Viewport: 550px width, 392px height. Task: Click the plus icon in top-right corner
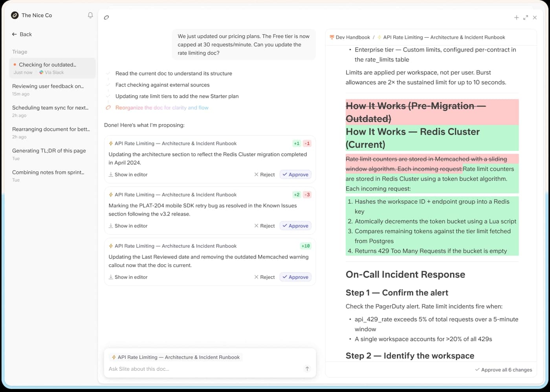pos(516,18)
